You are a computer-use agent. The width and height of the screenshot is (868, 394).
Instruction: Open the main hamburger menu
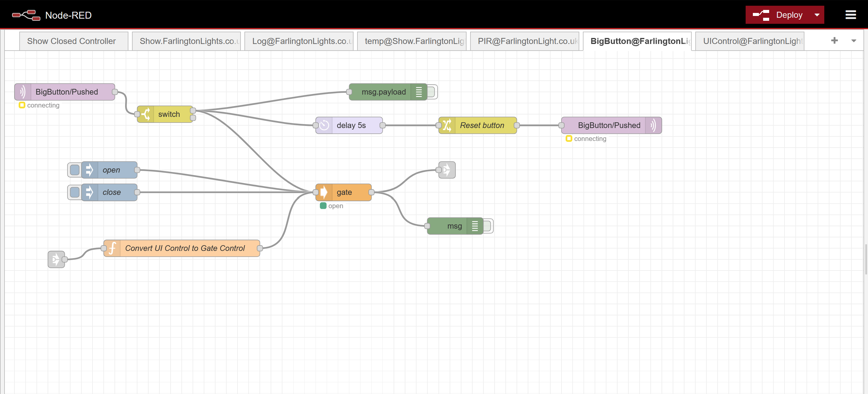click(x=851, y=15)
